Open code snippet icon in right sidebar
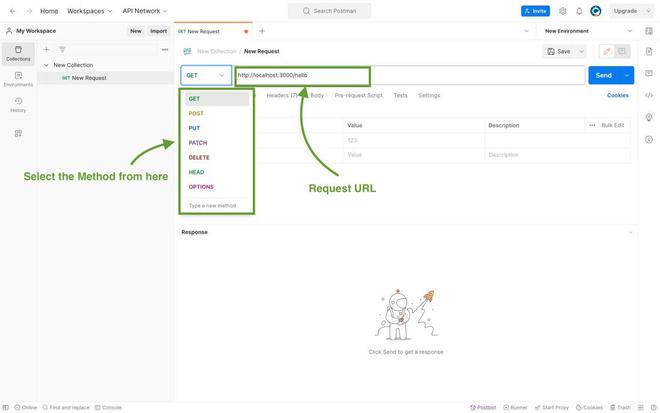 649,95
